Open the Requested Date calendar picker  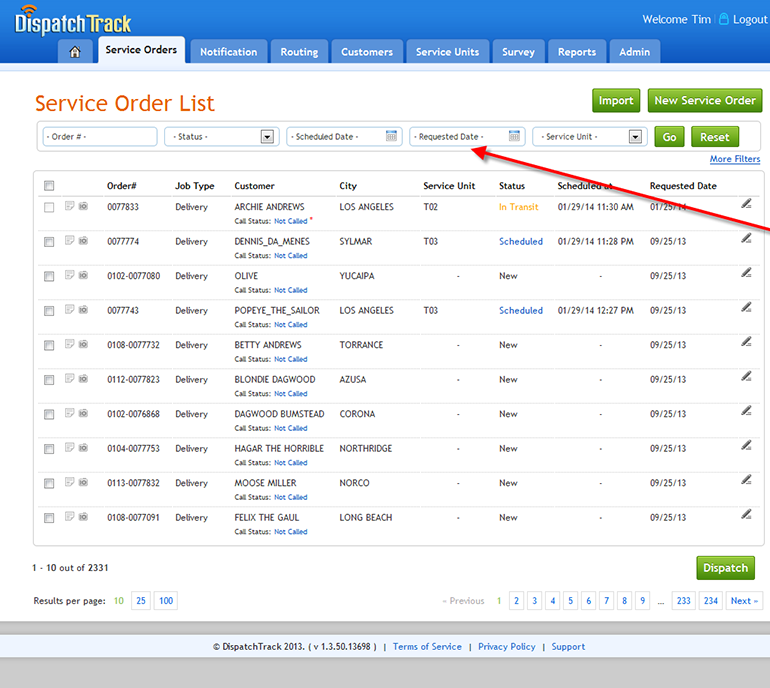515,137
